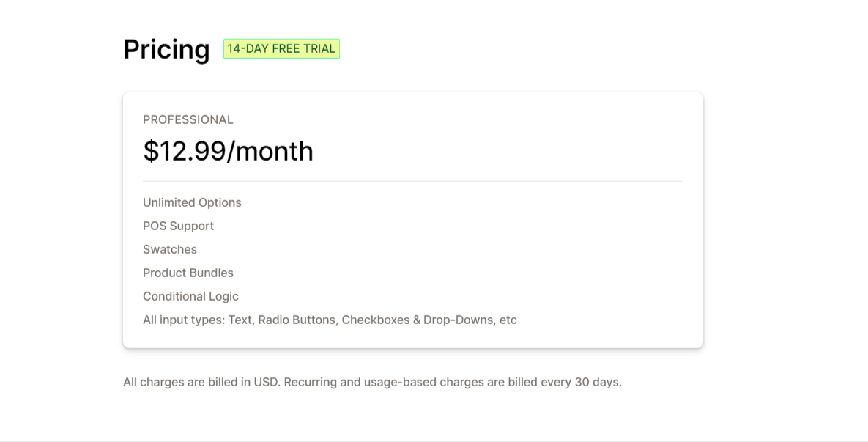Viewport: 868px width, 442px height.
Task: Click the horizontal line at the page bottom
Action: (x=434, y=441)
